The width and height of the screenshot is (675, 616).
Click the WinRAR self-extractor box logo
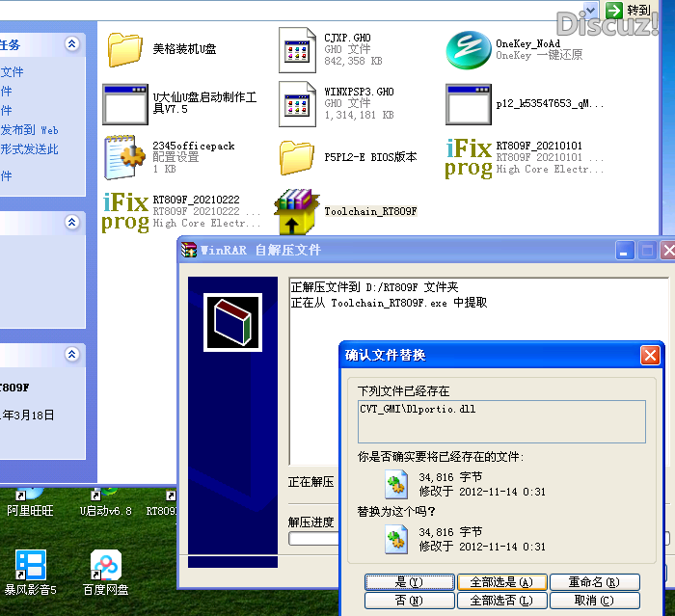pyautogui.click(x=233, y=322)
